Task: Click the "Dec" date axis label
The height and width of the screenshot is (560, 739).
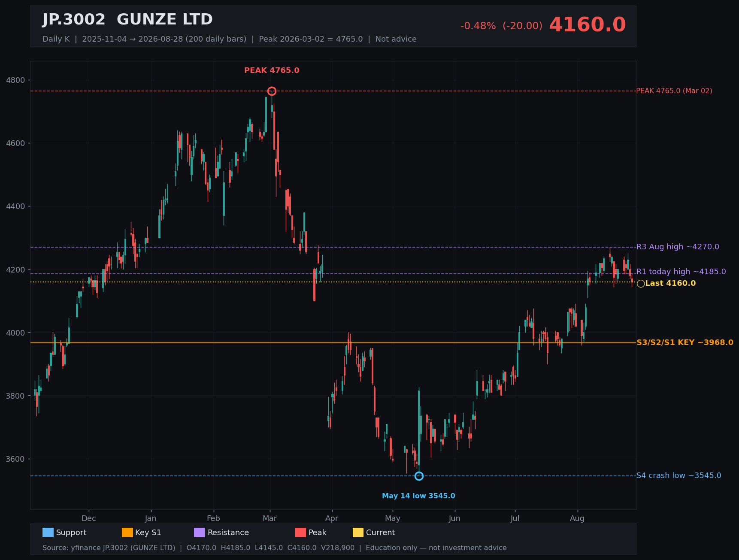Action: [89, 518]
